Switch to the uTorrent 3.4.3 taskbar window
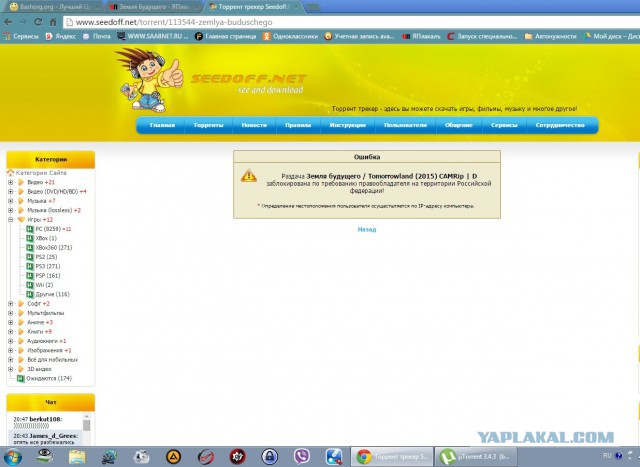The image size is (640, 467). pyautogui.click(x=476, y=457)
